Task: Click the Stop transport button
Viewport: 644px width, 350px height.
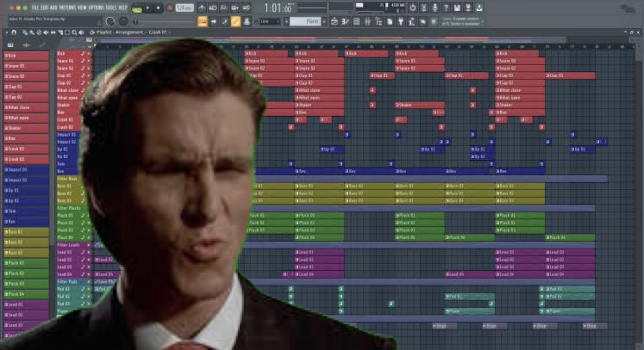Action: pos(158,8)
